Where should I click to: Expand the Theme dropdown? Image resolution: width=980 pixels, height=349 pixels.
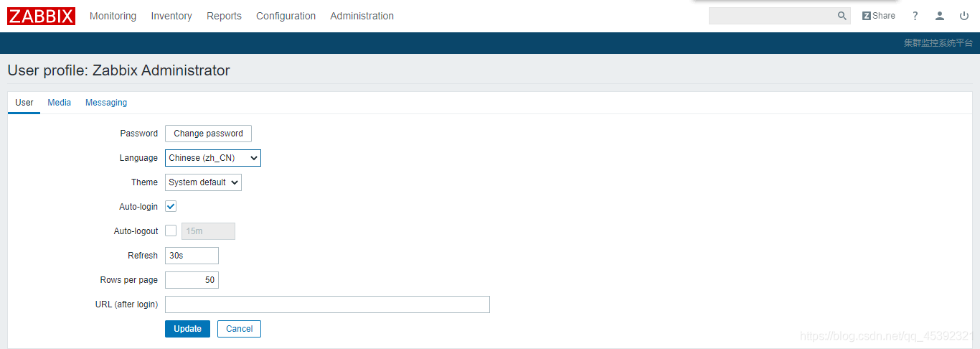[203, 182]
